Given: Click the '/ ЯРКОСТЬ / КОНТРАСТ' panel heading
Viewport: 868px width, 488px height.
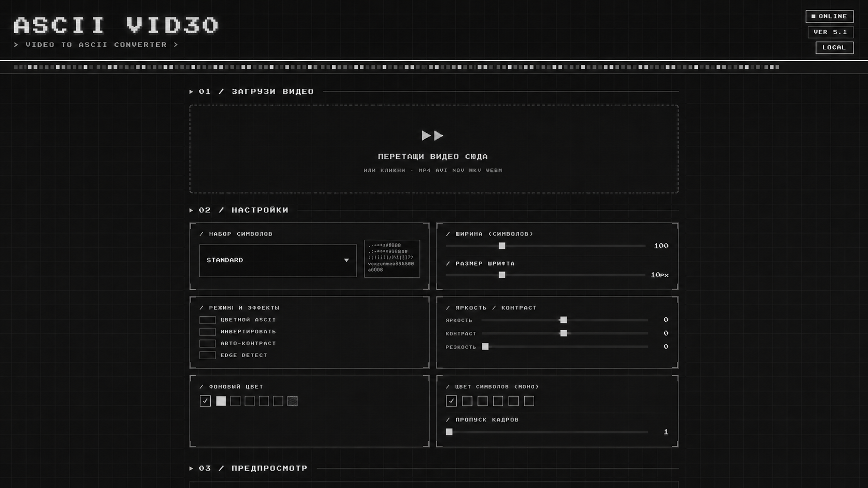Looking at the screenshot, I should pos(491,307).
